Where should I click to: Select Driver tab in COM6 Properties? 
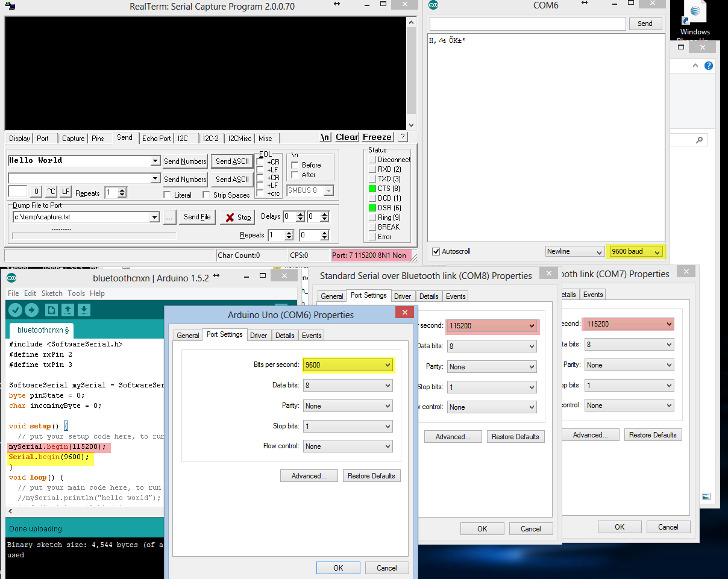click(x=259, y=336)
